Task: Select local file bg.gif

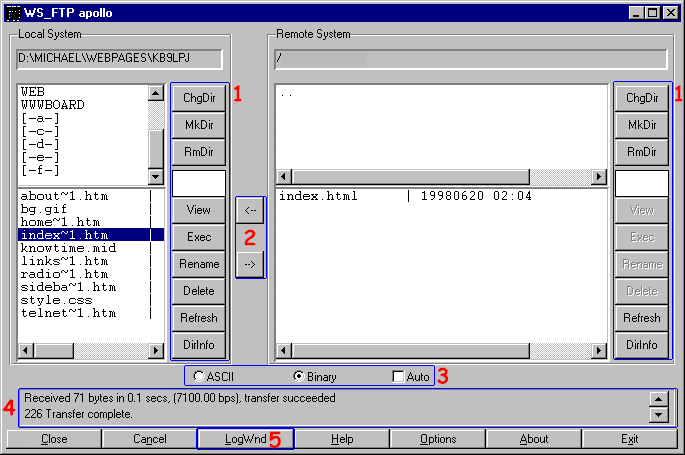Action: [91, 209]
